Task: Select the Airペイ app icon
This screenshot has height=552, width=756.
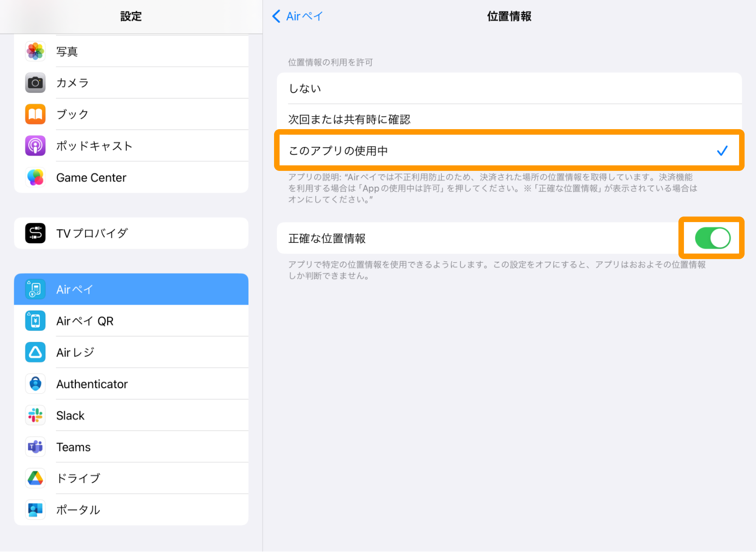Action: click(35, 289)
